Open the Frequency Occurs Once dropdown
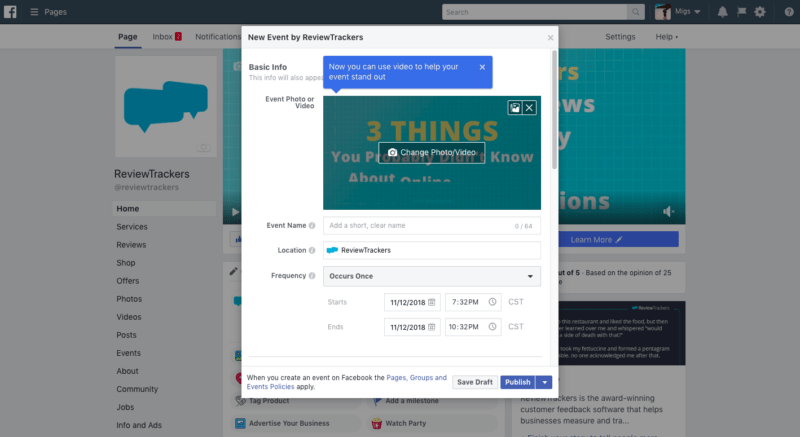Viewport: 800px width, 437px height. pos(432,276)
